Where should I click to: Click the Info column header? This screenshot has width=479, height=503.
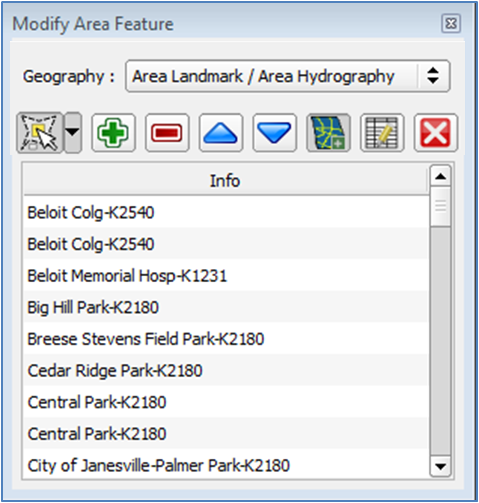[225, 180]
